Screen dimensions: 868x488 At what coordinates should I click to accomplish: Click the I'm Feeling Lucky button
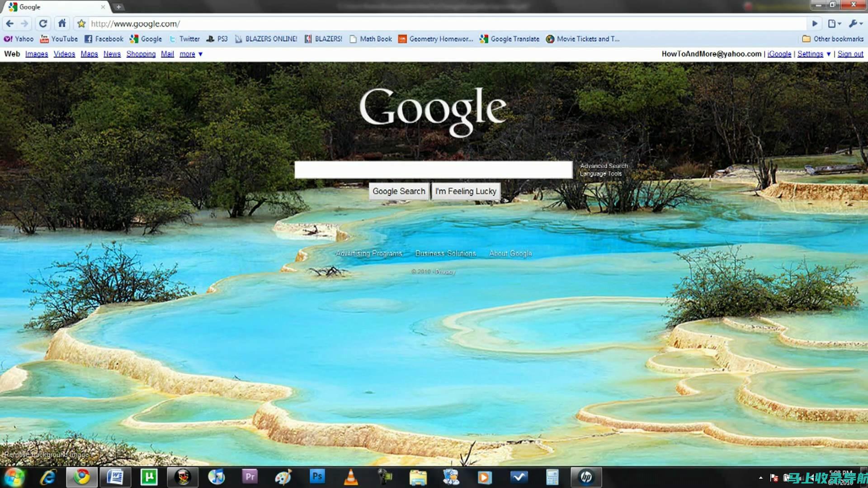click(466, 191)
